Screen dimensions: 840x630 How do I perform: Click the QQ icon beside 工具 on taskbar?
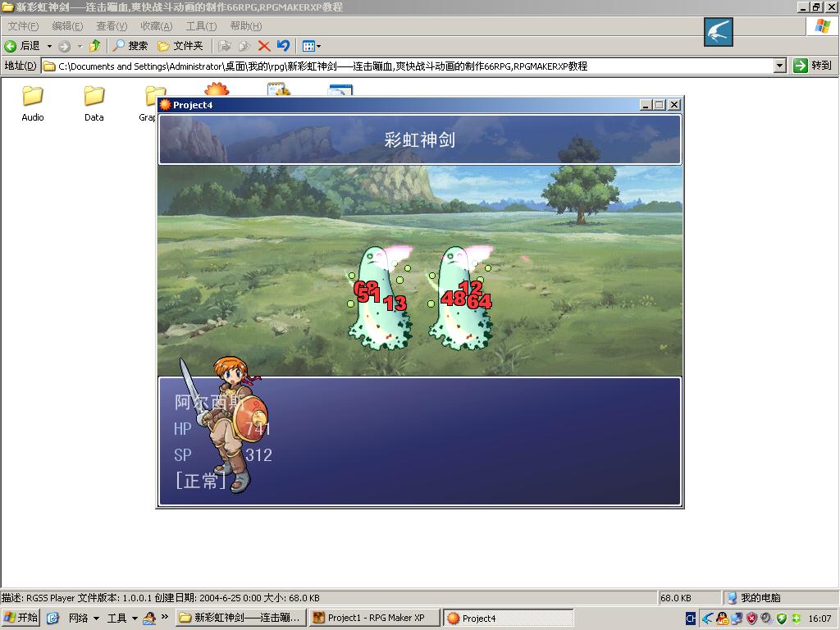(149, 619)
